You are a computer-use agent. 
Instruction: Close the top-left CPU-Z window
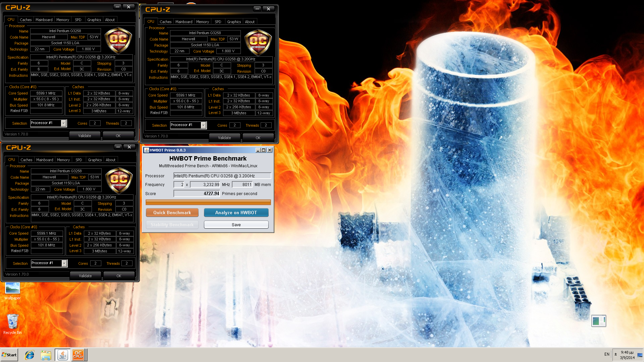click(129, 7)
